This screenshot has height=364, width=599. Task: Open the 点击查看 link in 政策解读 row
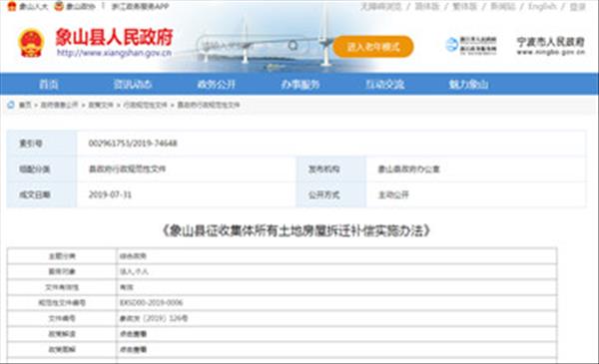pyautogui.click(x=133, y=334)
